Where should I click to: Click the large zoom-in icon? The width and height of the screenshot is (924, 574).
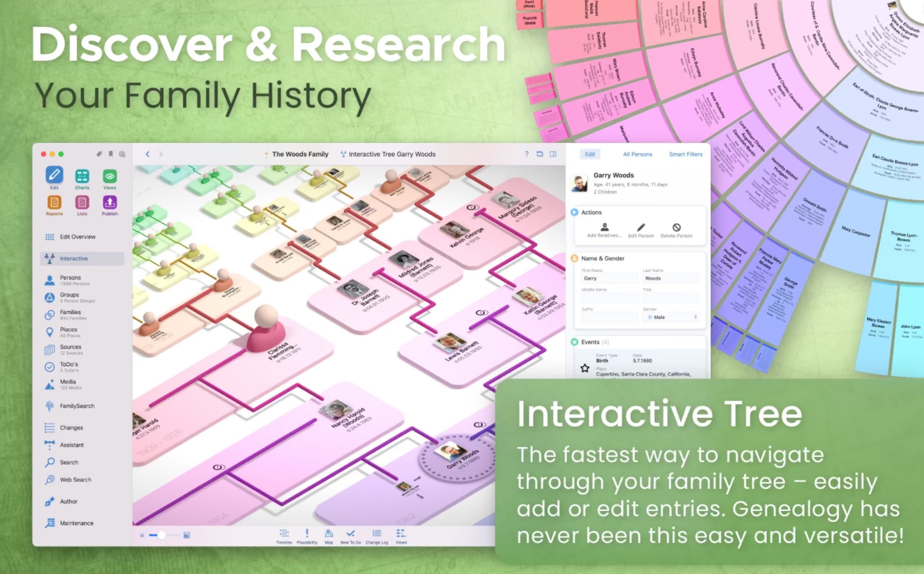click(187, 535)
